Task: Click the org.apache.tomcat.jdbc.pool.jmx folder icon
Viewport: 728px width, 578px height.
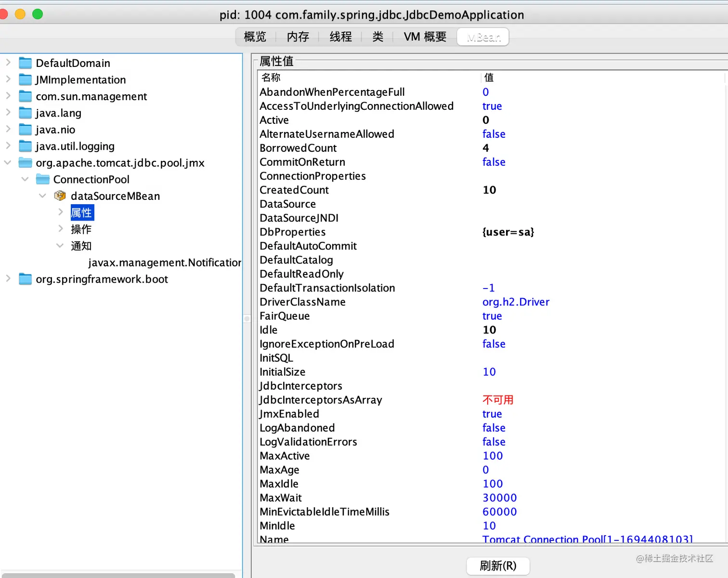Action: (x=25, y=163)
